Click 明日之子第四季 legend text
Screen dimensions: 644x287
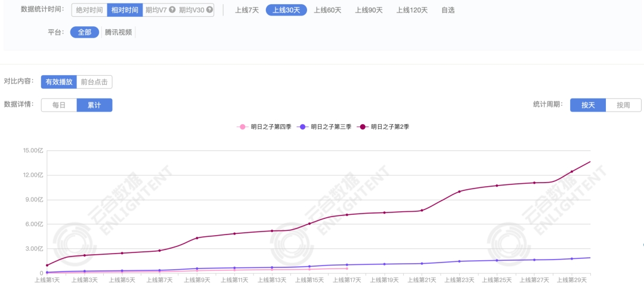click(271, 127)
